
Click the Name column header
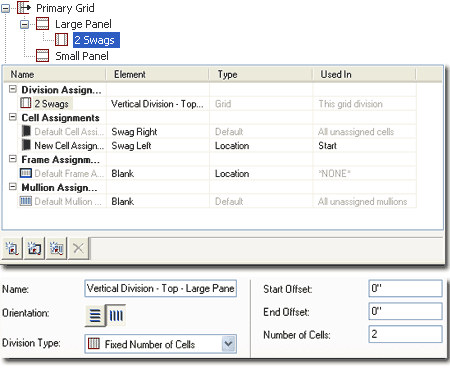tap(55, 74)
